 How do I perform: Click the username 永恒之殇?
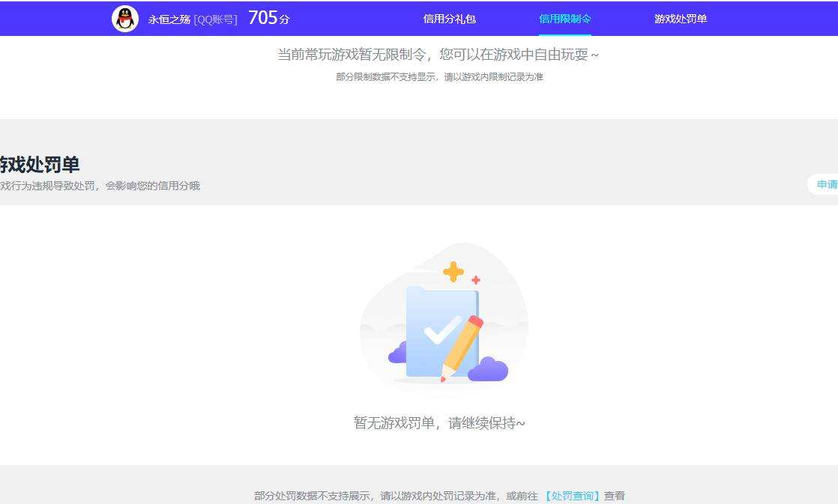(169, 19)
